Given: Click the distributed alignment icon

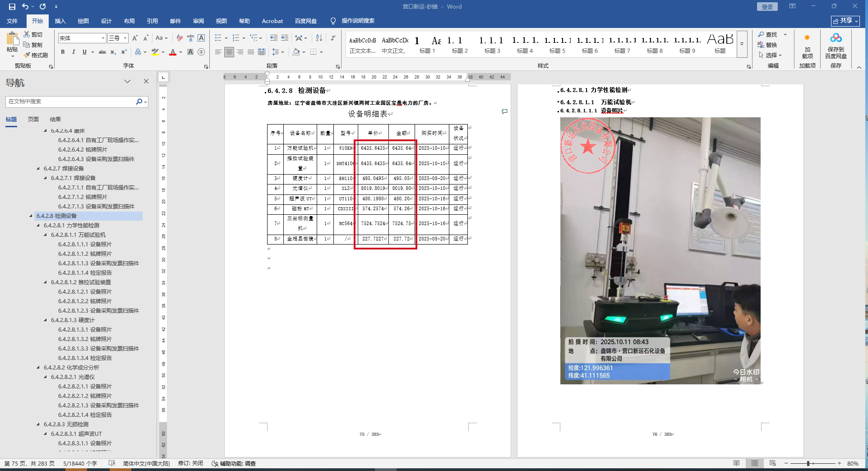Looking at the screenshot, I should pos(261,52).
